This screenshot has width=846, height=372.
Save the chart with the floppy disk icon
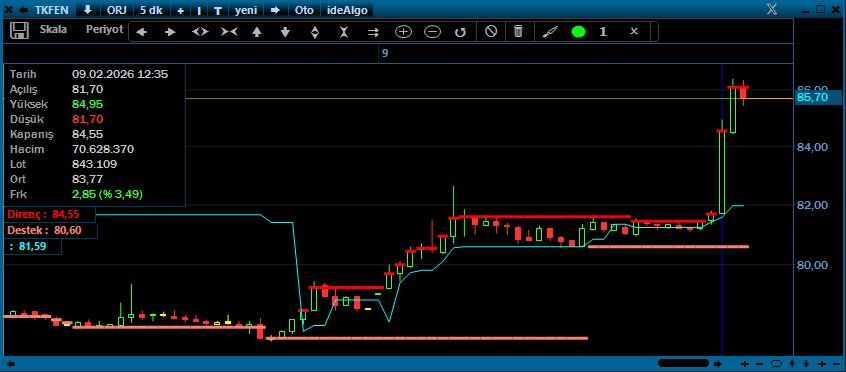pyautogui.click(x=19, y=31)
